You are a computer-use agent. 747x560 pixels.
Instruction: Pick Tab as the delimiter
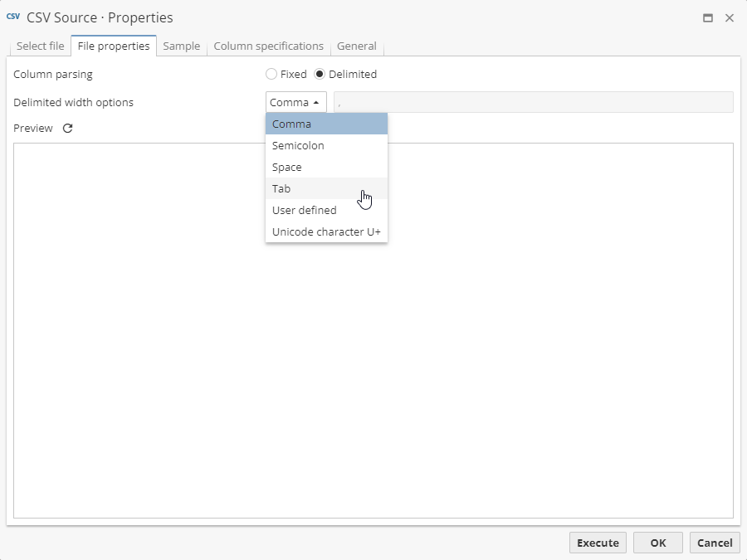pyautogui.click(x=325, y=189)
